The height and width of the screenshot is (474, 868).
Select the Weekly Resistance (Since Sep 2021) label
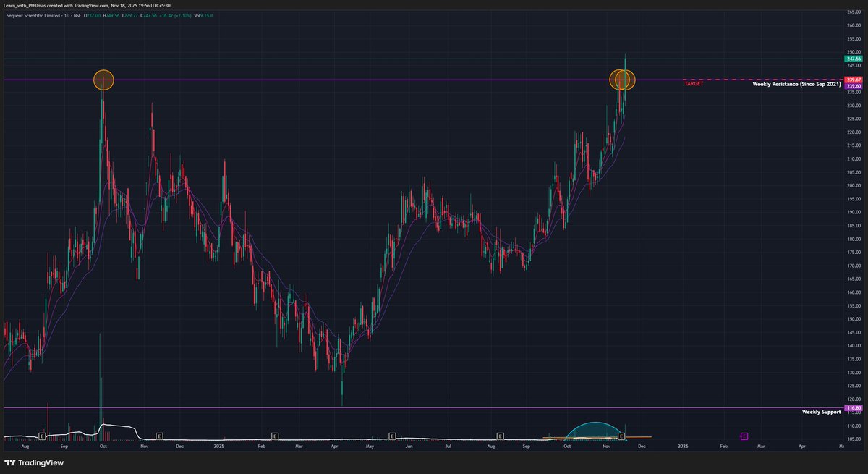click(x=796, y=84)
